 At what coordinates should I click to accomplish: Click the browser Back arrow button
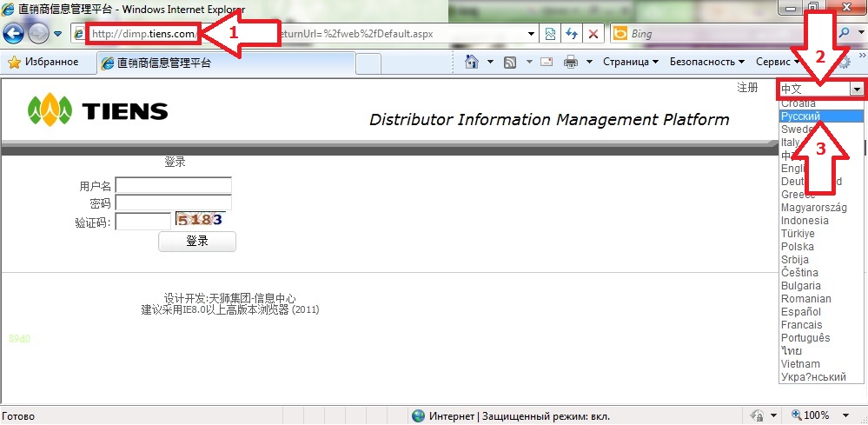tap(13, 34)
